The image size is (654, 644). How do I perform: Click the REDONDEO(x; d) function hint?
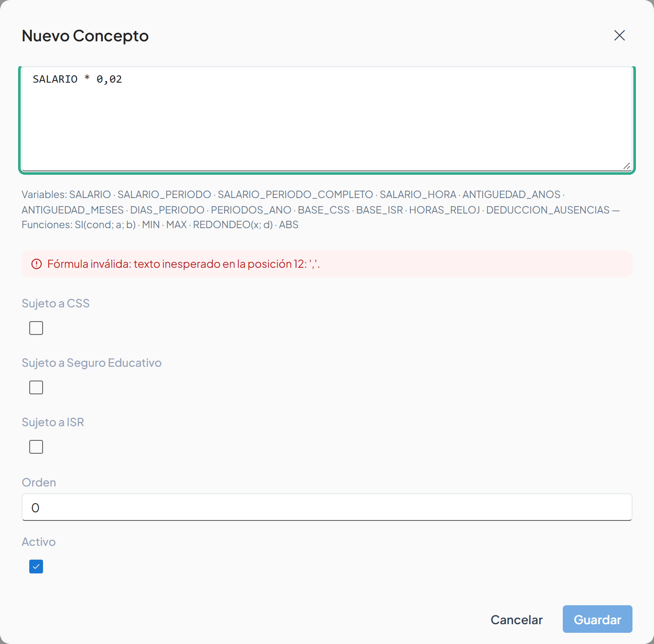[x=233, y=225]
